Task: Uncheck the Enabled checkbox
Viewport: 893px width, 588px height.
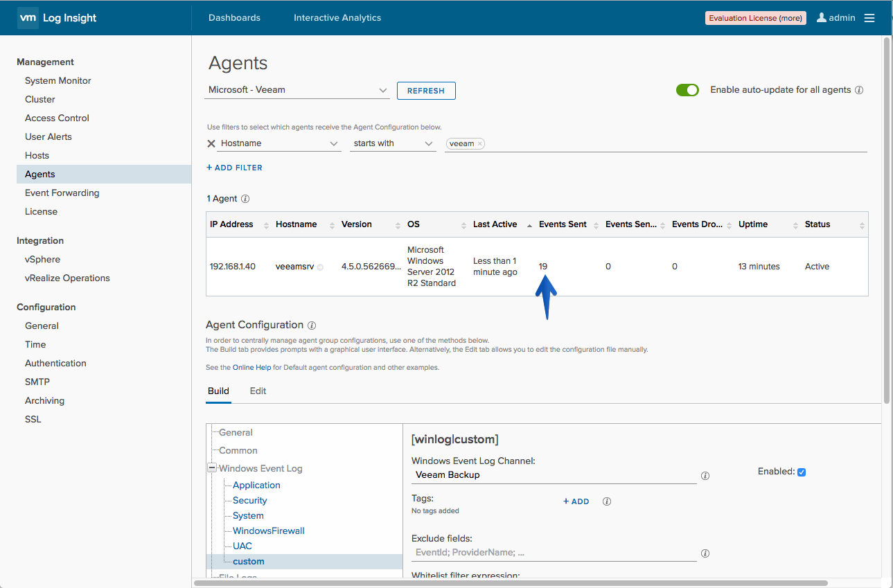Action: tap(802, 472)
